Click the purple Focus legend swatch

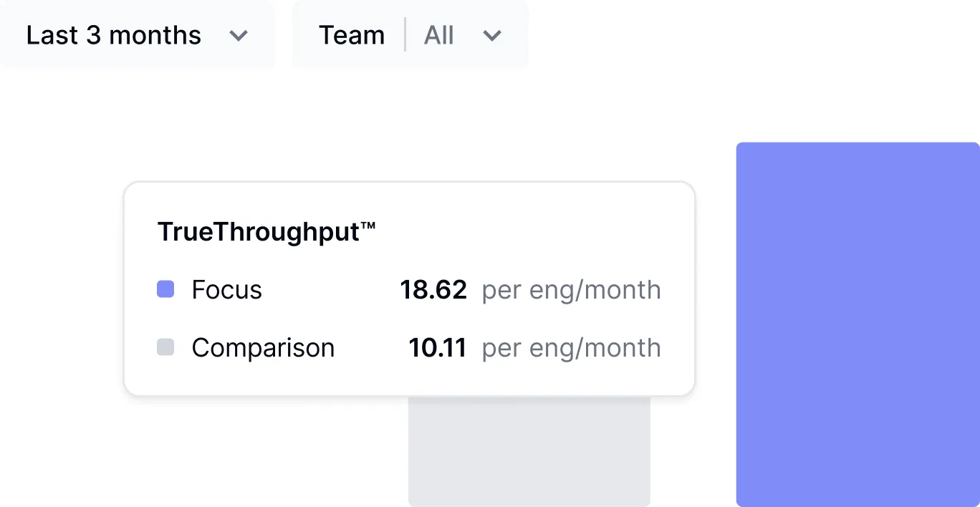(x=165, y=289)
